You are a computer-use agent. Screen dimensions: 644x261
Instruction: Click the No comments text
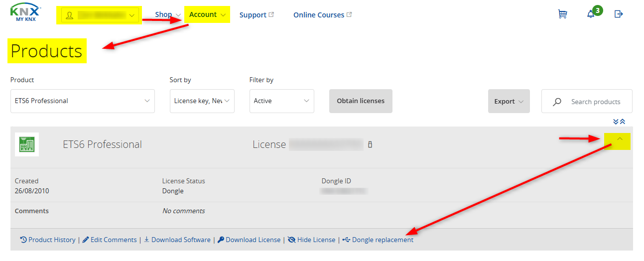pyautogui.click(x=184, y=211)
